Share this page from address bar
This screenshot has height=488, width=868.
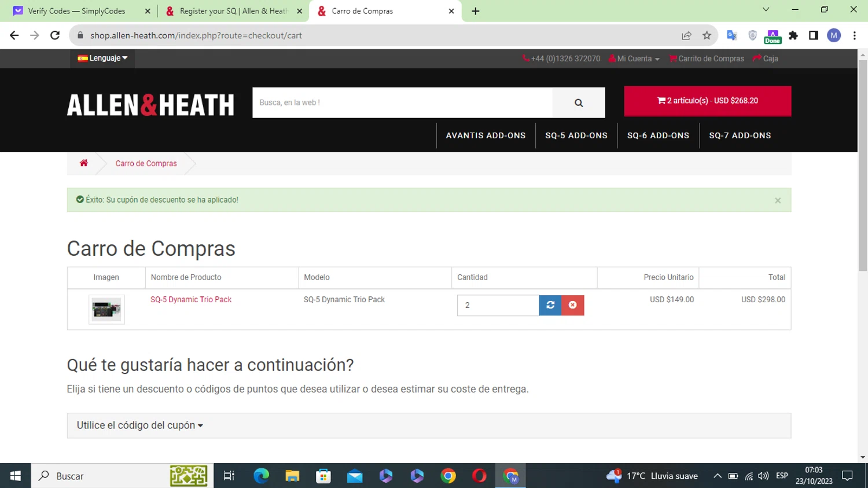pyautogui.click(x=686, y=35)
